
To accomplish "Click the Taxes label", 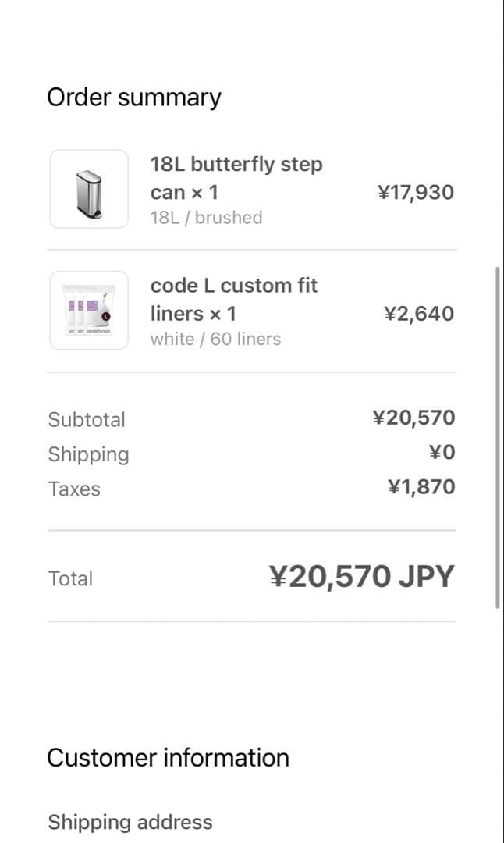I will point(74,489).
